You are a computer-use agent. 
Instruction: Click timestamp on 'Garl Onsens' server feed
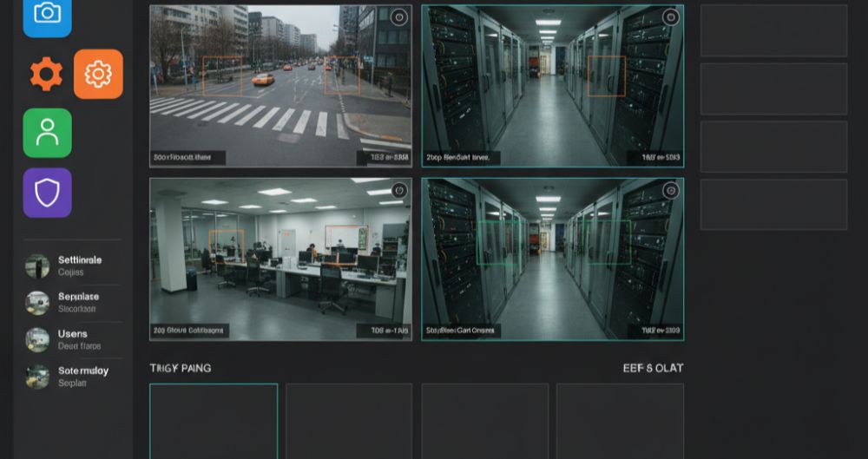point(655,331)
